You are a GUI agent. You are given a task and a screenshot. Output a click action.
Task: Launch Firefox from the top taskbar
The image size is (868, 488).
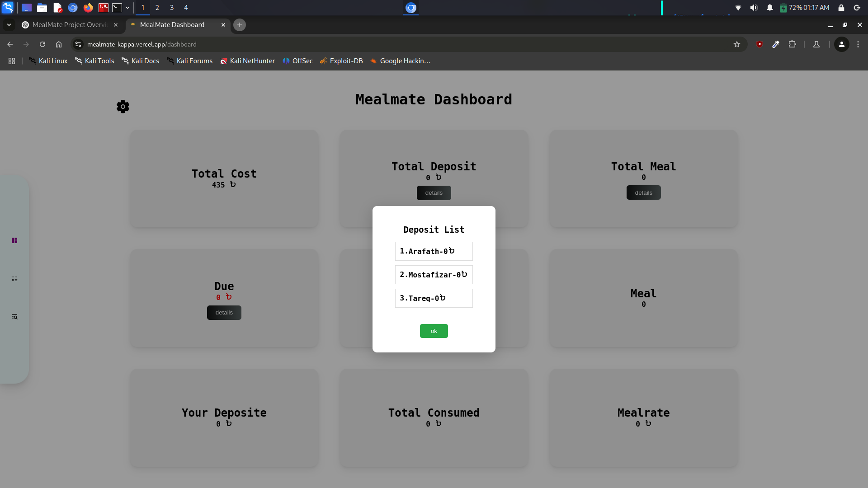click(x=88, y=8)
